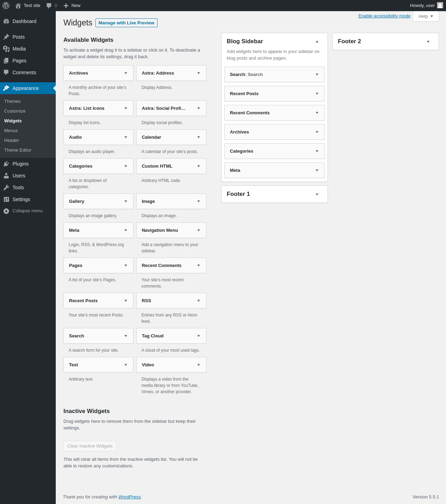446x504 pixels.
Task: Click the Dashboard gauge icon
Action: [6, 21]
